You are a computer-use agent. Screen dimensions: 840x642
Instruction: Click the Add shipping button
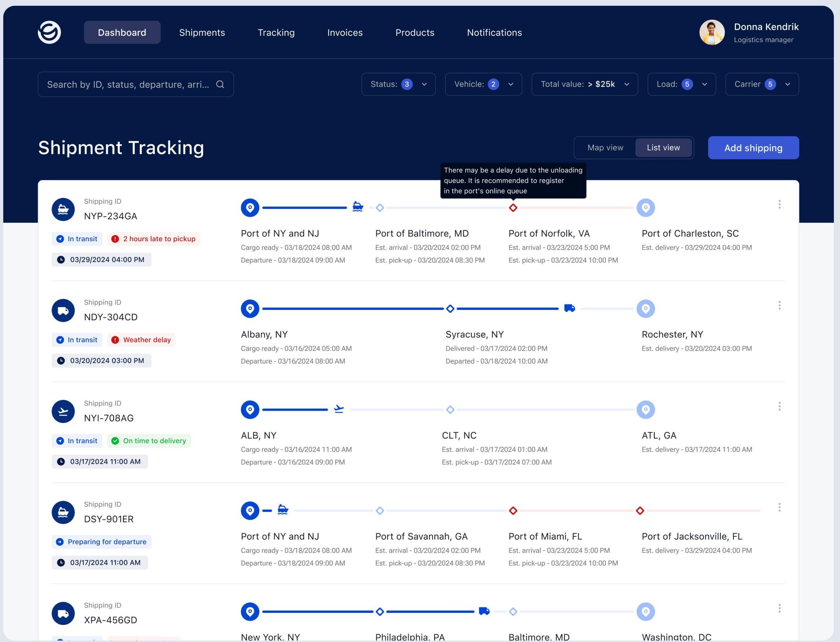(753, 148)
